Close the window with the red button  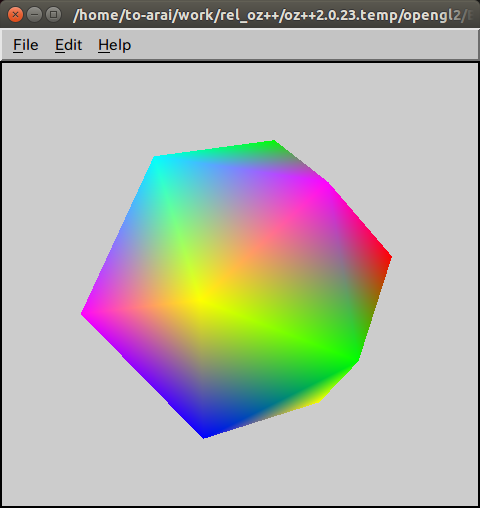coord(15,15)
